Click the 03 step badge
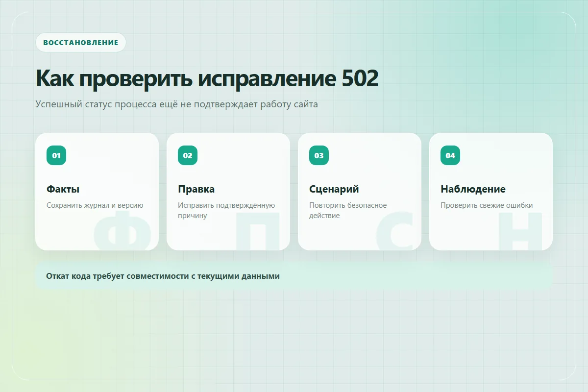Screen dimensions: 588x392 click(319, 155)
